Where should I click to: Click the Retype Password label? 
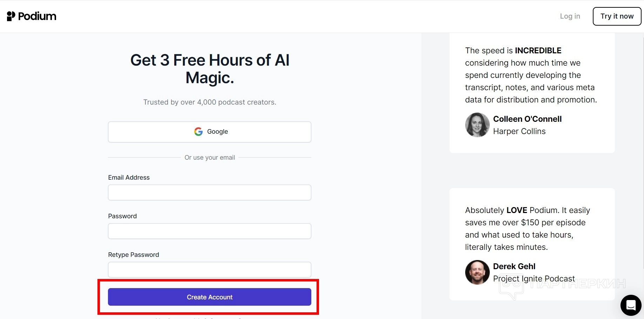[x=133, y=255]
